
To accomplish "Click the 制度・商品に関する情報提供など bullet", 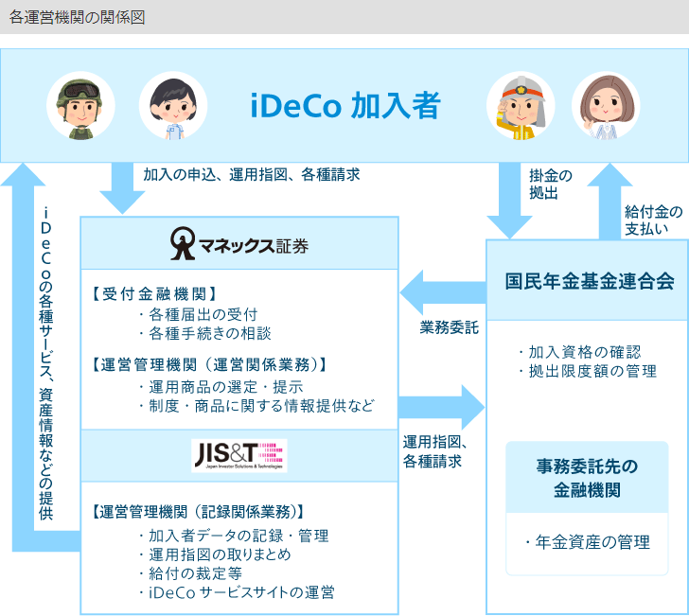I will click(x=256, y=406).
